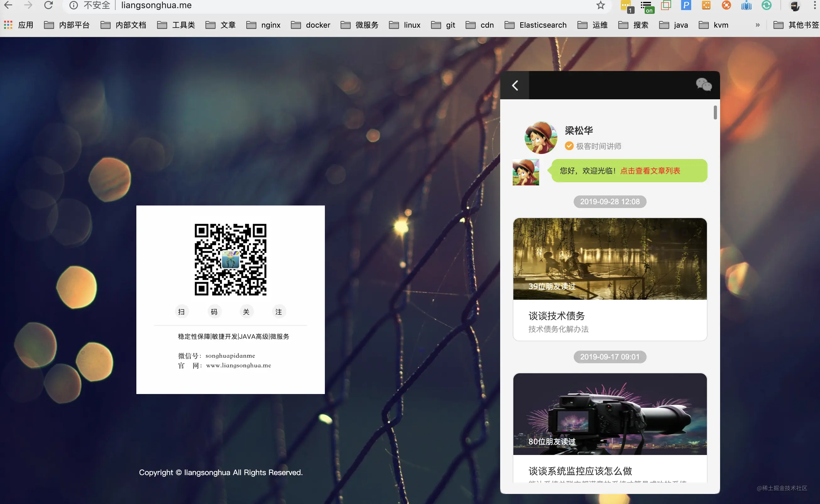Click the back chevron in the phone panel
Screen dimensions: 820x504
point(515,85)
